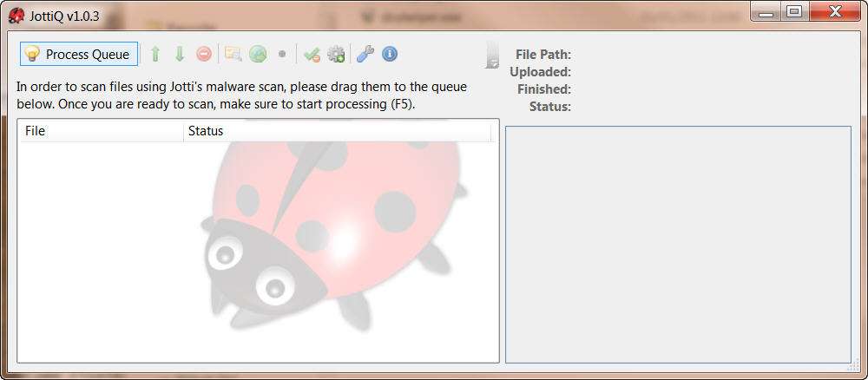868x380 pixels.
Task: Click the green checkmark with minus icon
Action: tap(312, 54)
